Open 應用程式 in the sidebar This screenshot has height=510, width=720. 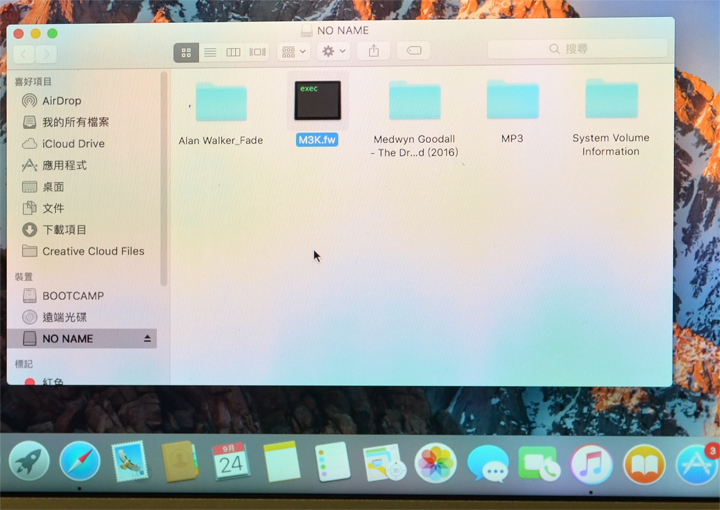click(x=54, y=165)
